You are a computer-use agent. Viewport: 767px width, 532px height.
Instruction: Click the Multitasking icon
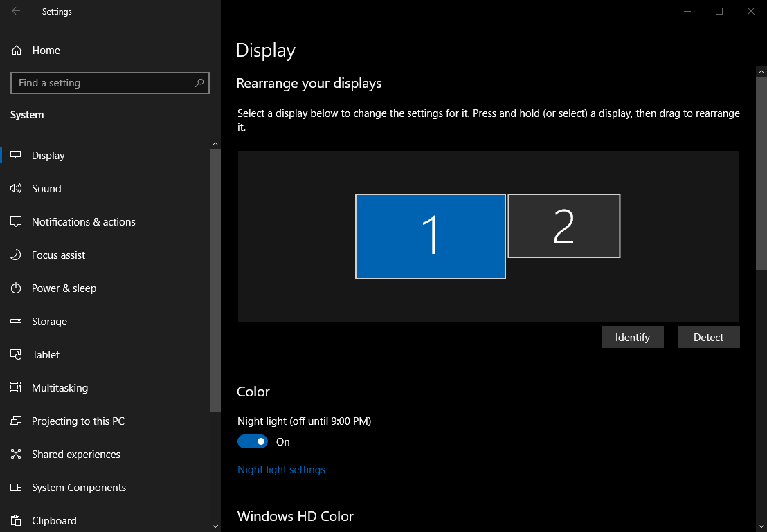(16, 387)
